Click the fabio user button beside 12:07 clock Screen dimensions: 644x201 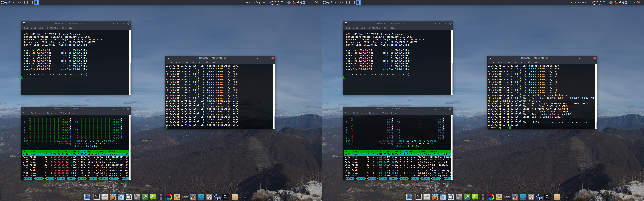[x=318, y=3]
